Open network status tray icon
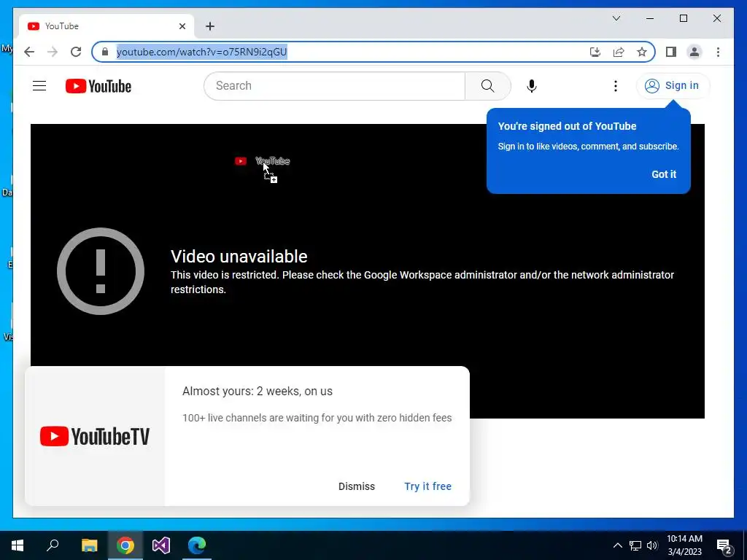Screen dimensions: 747x560 [x=635, y=545]
